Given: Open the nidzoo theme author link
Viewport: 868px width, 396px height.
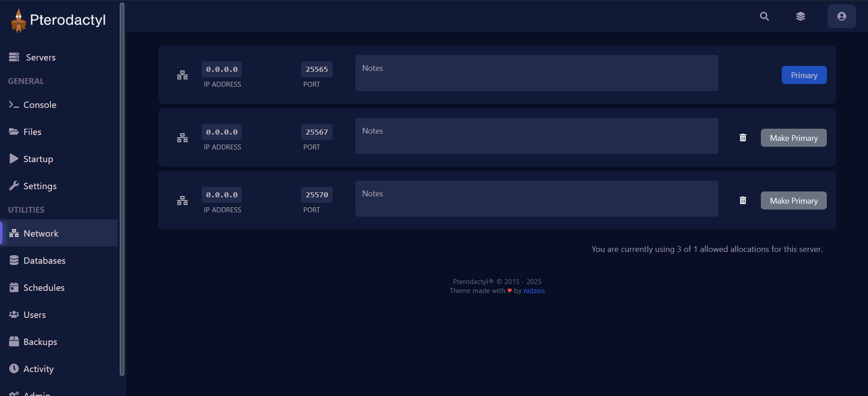Looking at the screenshot, I should (x=534, y=291).
